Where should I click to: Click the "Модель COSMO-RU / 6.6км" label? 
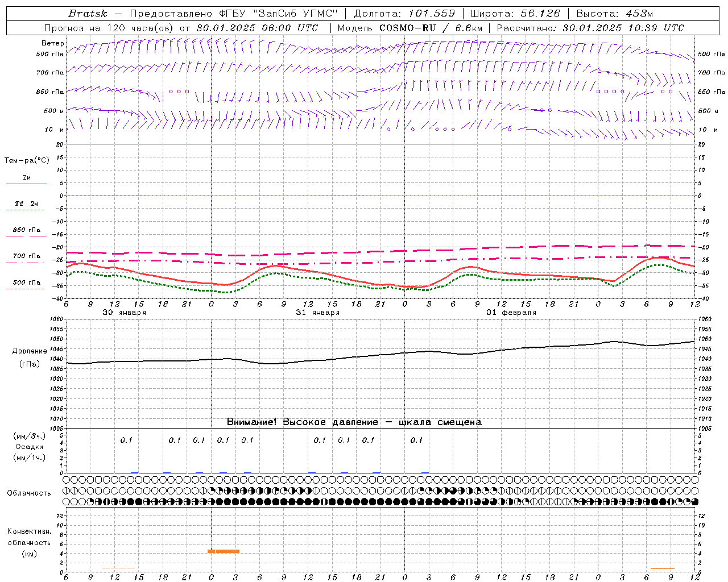[x=410, y=28]
